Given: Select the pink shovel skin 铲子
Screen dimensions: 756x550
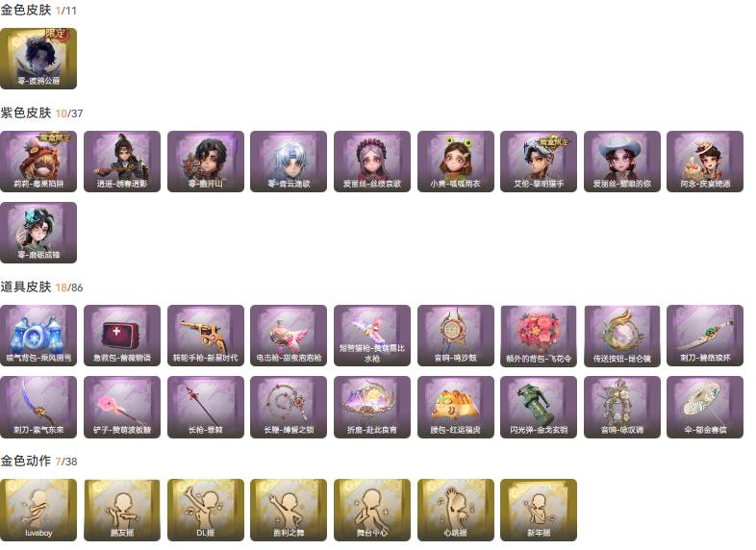Looking at the screenshot, I should [x=122, y=407].
